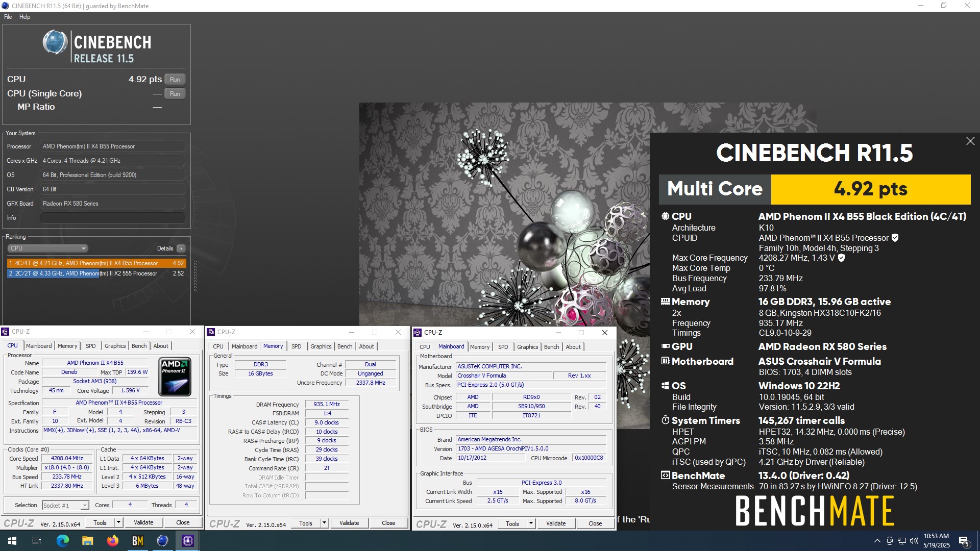Open File Explorer from taskbar
The width and height of the screenshot is (980, 551).
pyautogui.click(x=87, y=541)
